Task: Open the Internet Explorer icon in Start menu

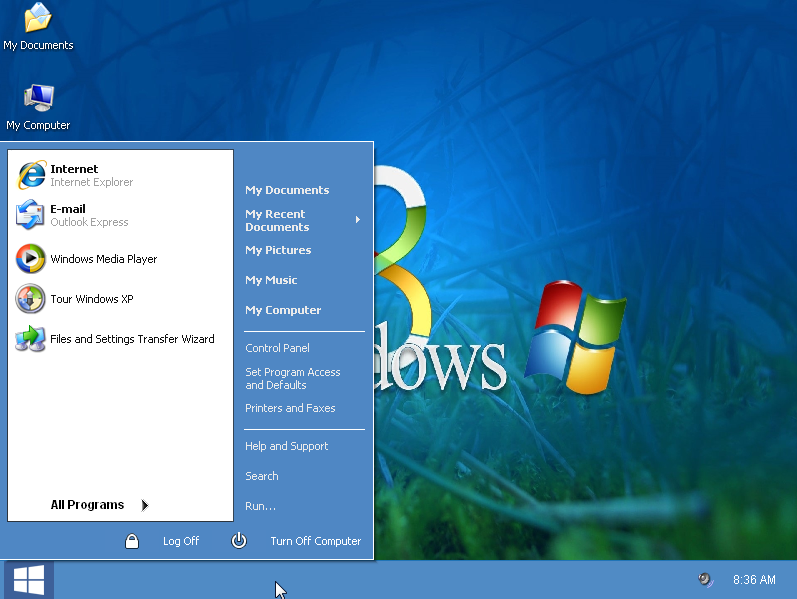Action: (31, 175)
